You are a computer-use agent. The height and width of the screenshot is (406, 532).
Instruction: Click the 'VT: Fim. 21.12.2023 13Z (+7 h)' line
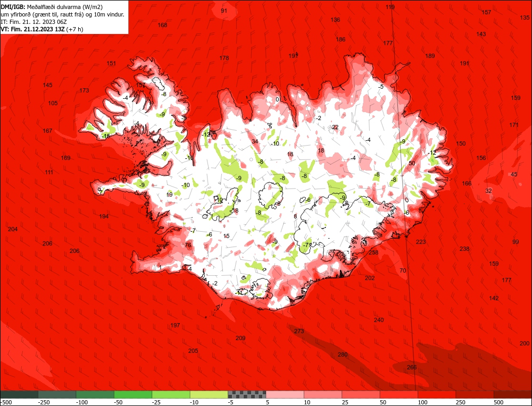(x=42, y=29)
